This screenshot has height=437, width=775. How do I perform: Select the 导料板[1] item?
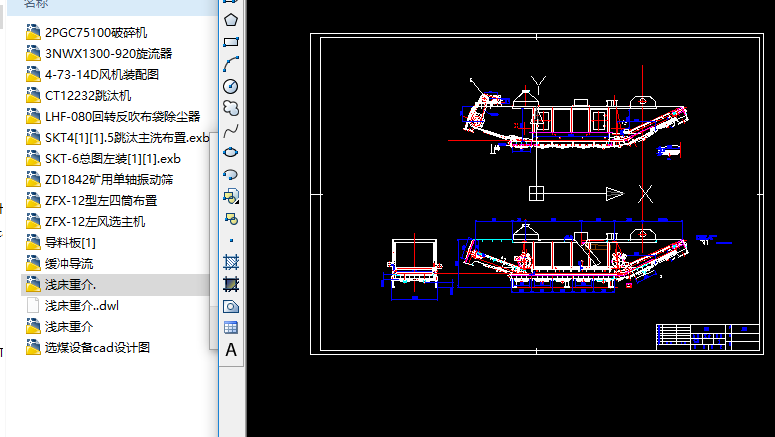tap(61, 243)
